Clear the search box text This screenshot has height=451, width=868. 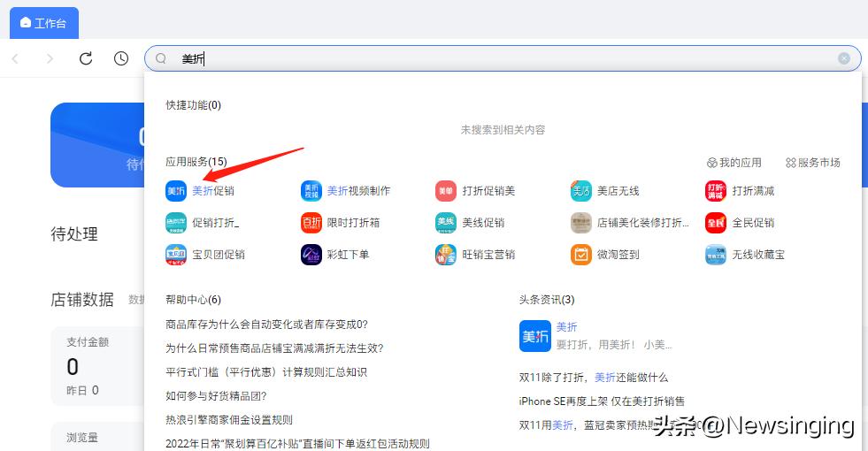tap(843, 58)
